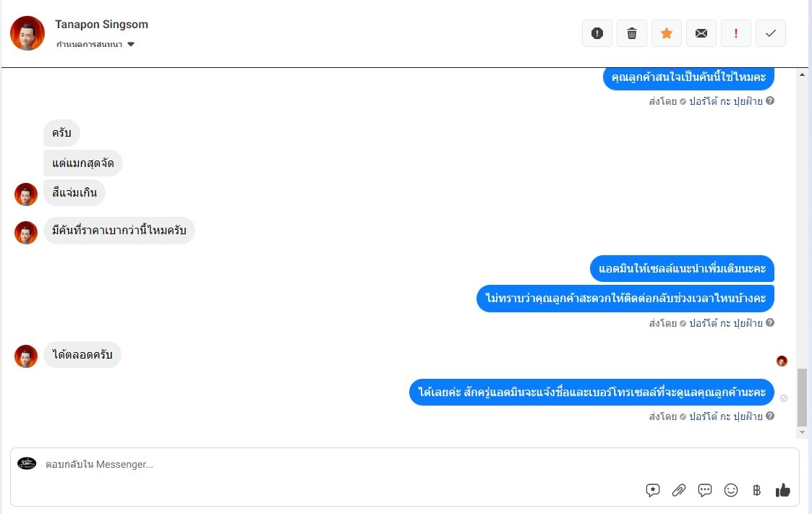Mark conversation as spam with exclamation circle icon

597,33
